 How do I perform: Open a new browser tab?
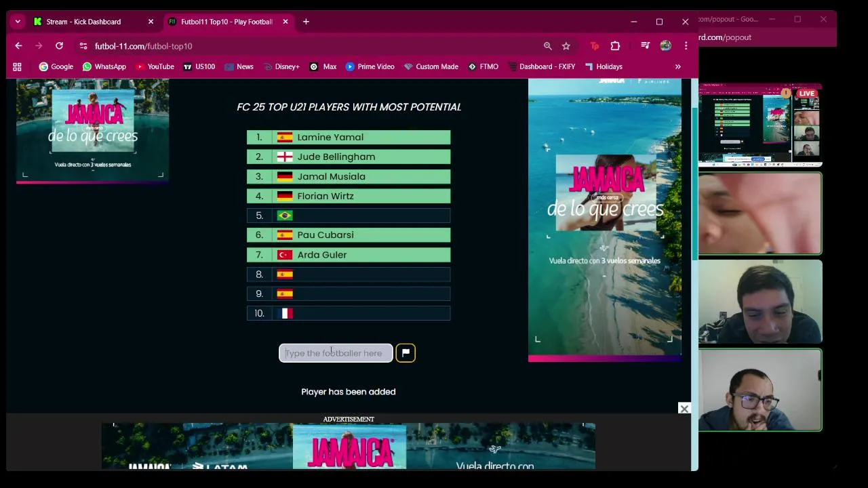[306, 22]
